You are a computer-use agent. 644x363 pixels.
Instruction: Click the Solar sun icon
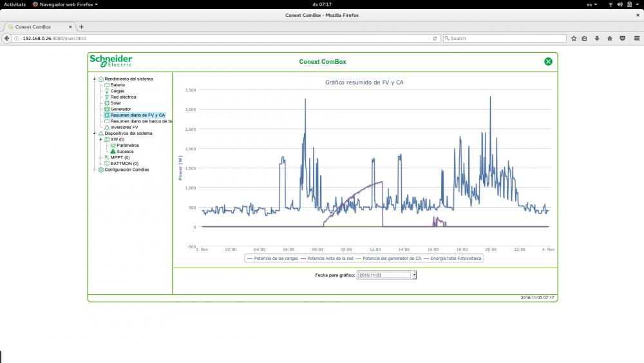[x=107, y=103]
